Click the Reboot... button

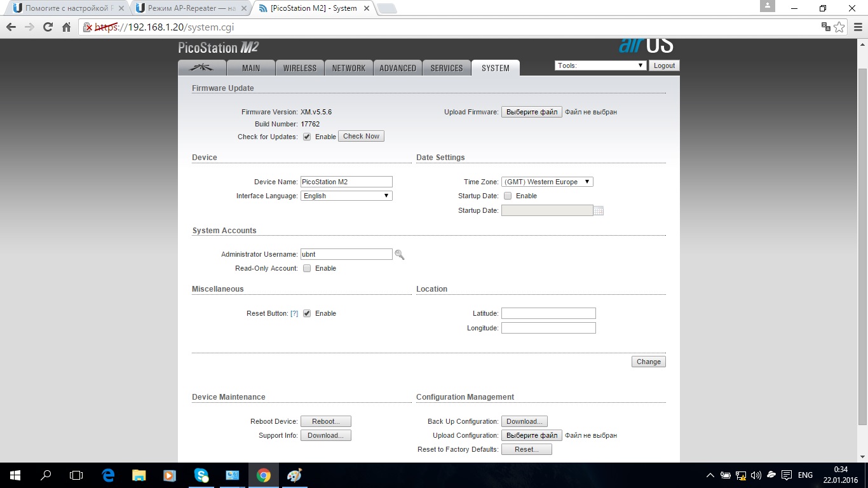(x=326, y=421)
